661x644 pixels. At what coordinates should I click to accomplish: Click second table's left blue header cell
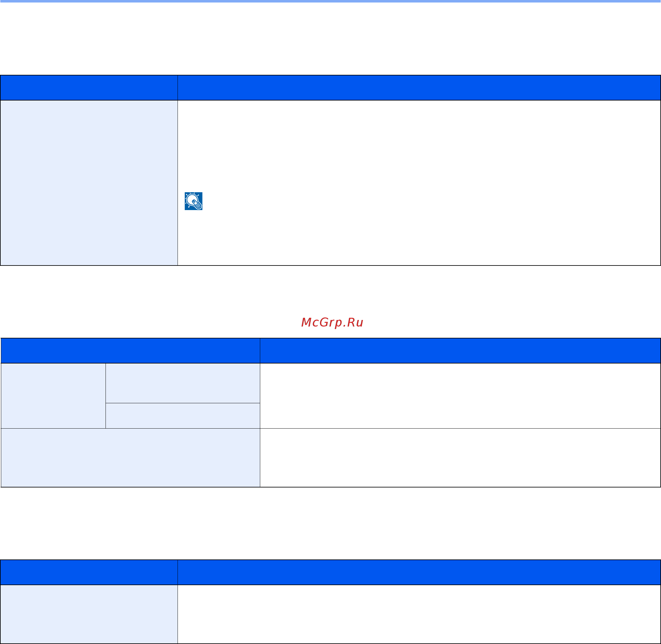pos(131,350)
